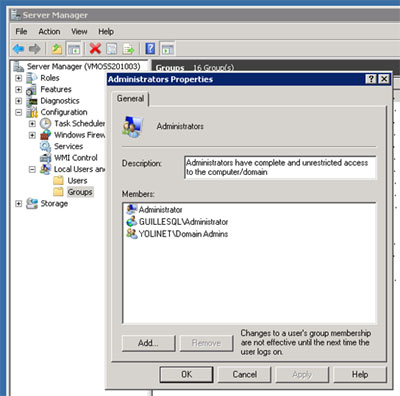Screen dimensions: 400x396
Task: Expand the Roles tree node
Action: click(19, 78)
